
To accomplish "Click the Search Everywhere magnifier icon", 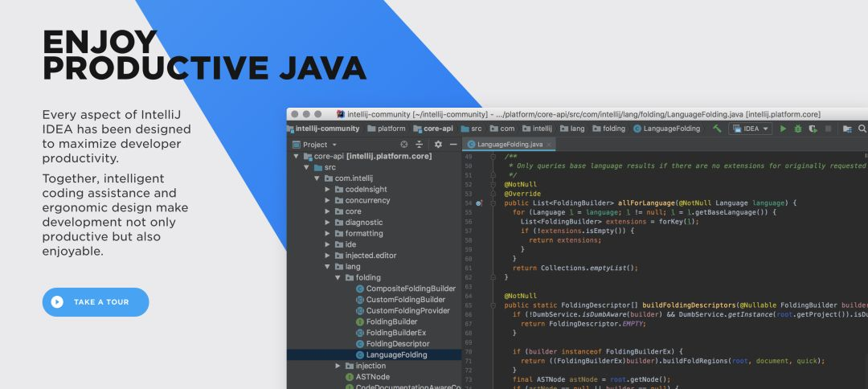I will [x=862, y=129].
